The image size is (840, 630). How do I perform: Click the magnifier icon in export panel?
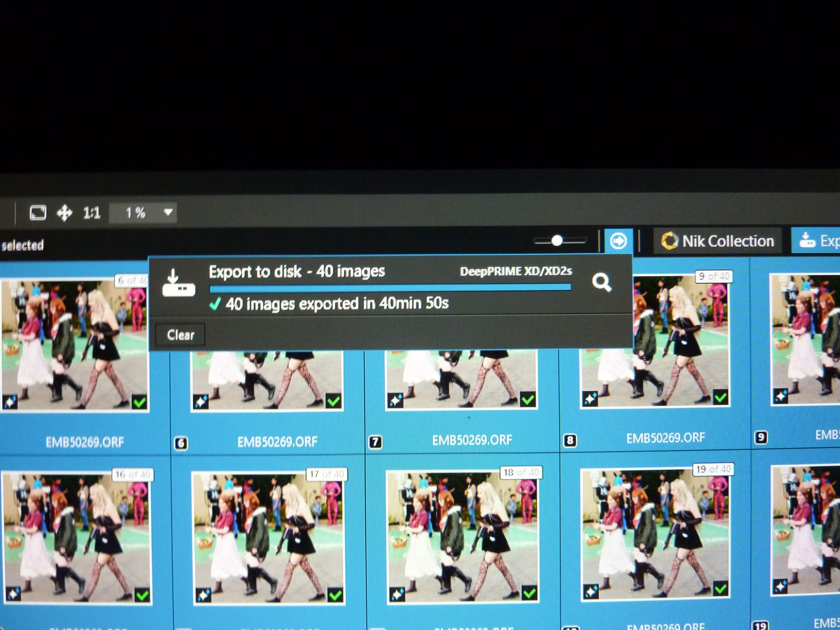(602, 283)
